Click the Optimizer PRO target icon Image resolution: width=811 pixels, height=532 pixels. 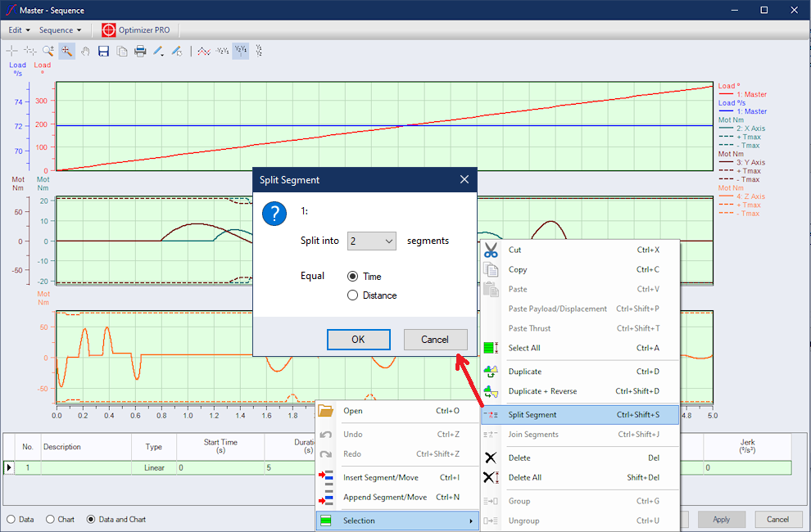click(109, 30)
